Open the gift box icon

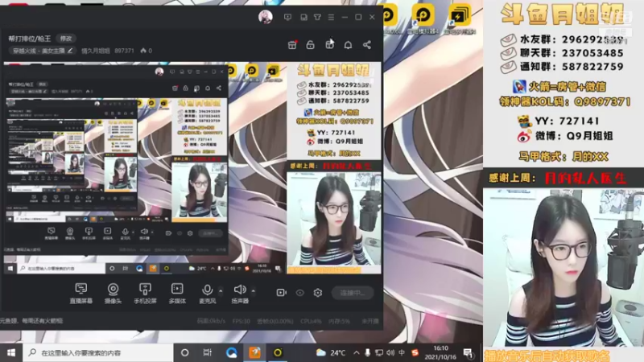coord(329,44)
